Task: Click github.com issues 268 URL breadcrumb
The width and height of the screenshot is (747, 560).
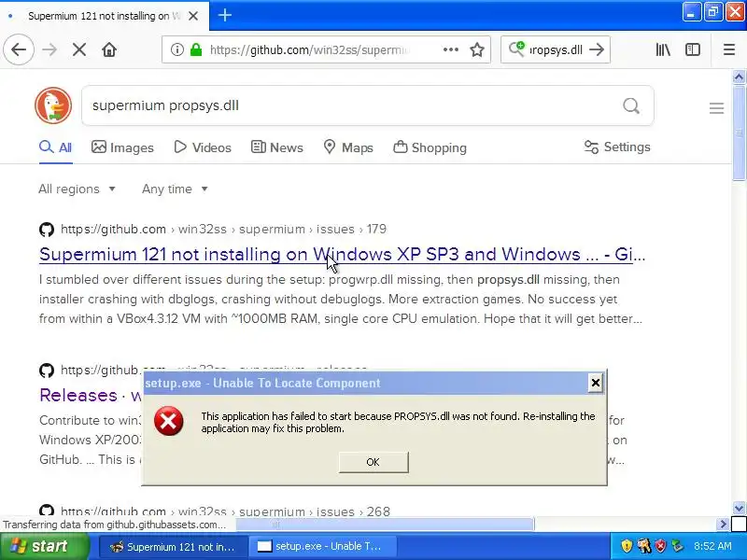Action: (x=225, y=511)
